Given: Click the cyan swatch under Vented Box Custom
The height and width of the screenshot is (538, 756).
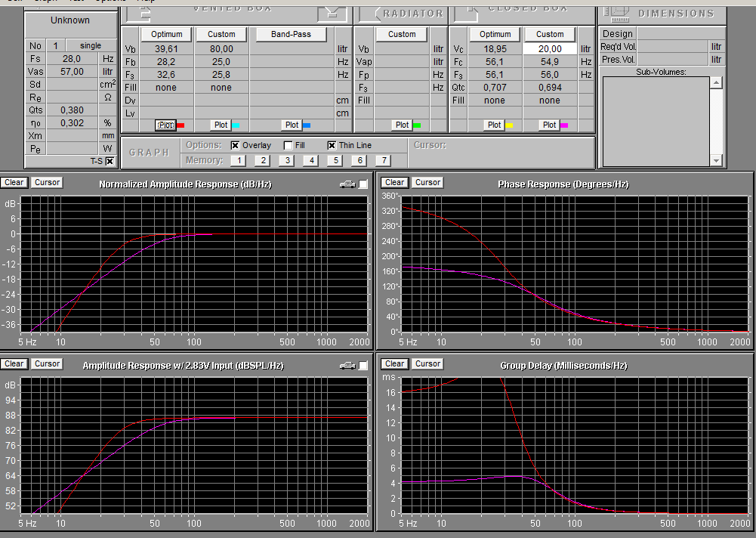Looking at the screenshot, I should (236, 125).
